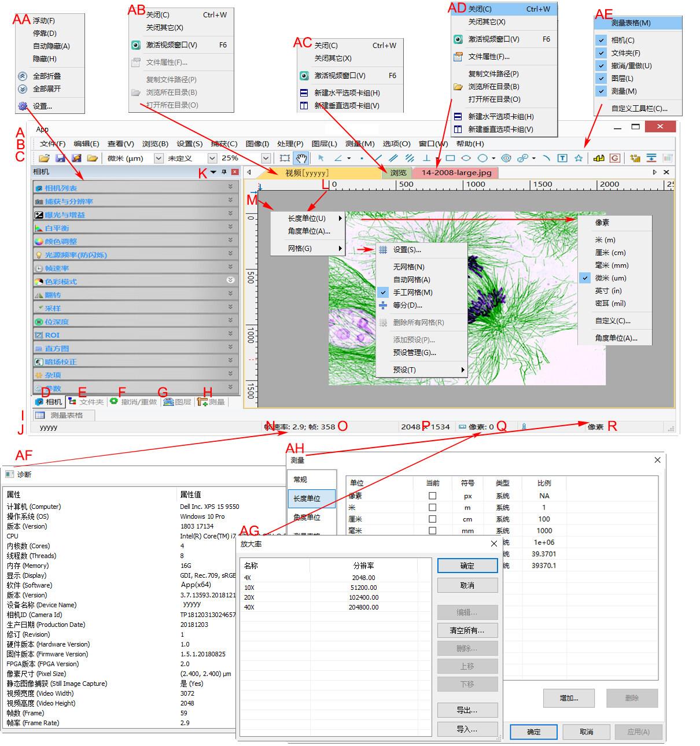Open the 未定义 magnification dropdown
Screen dimensions: 700x746
pyautogui.click(x=212, y=158)
